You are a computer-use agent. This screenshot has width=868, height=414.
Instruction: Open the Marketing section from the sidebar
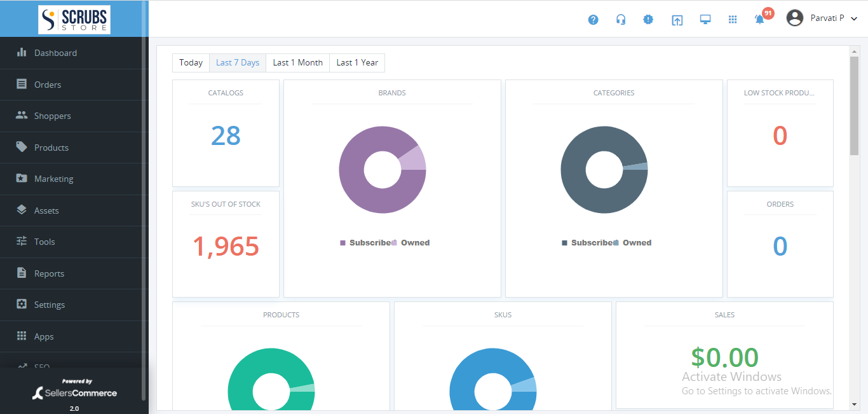55,179
